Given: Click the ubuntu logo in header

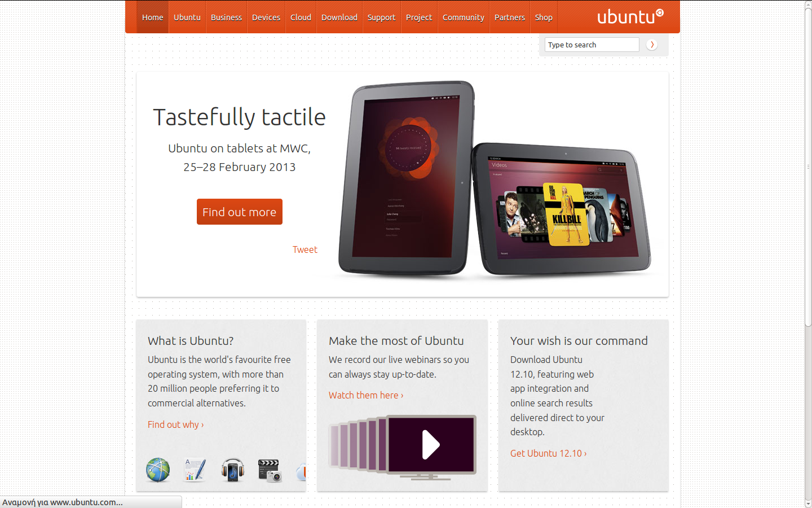Looking at the screenshot, I should click(630, 16).
